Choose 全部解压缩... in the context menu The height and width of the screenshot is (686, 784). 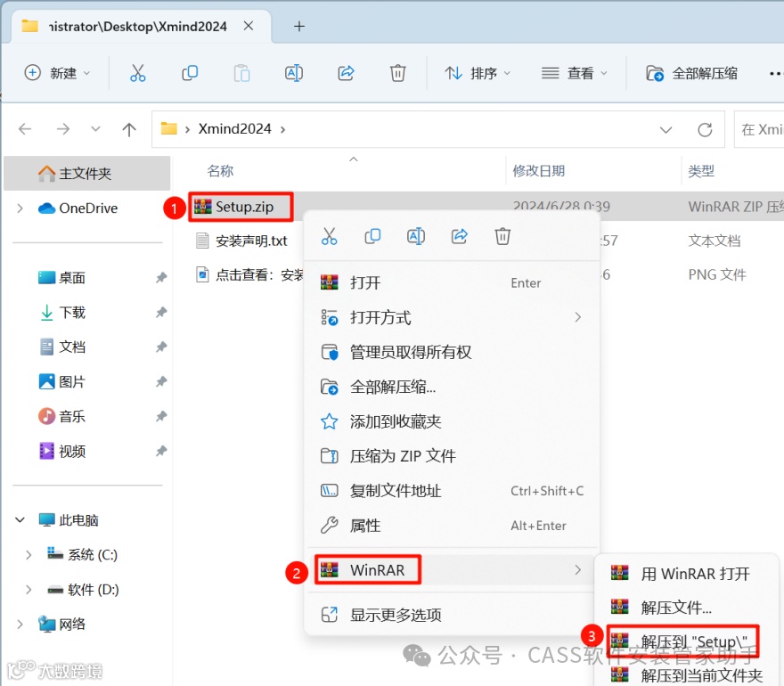452,387
